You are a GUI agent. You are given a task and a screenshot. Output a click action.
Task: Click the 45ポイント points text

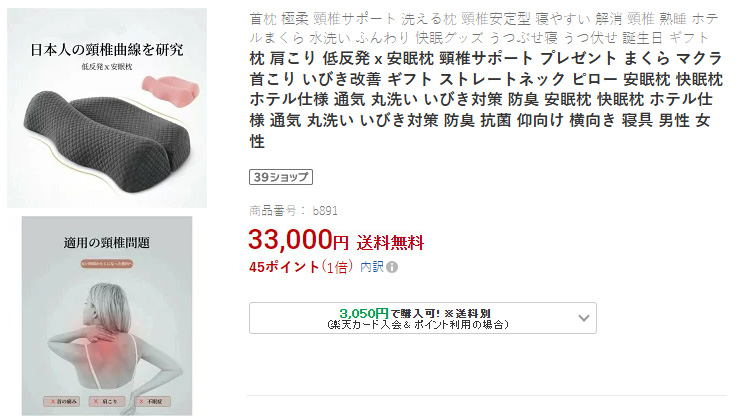tap(284, 267)
